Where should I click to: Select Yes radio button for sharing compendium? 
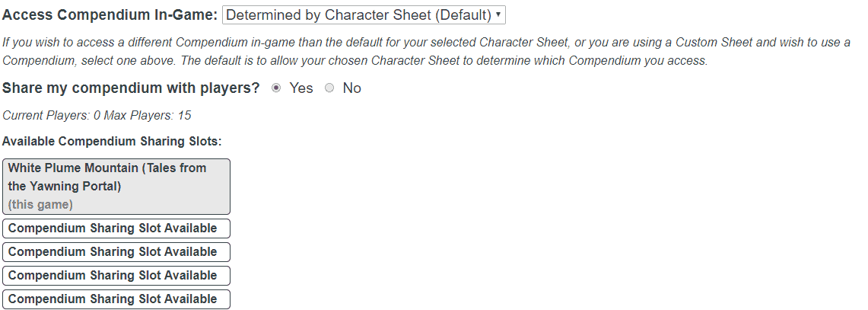pos(276,88)
